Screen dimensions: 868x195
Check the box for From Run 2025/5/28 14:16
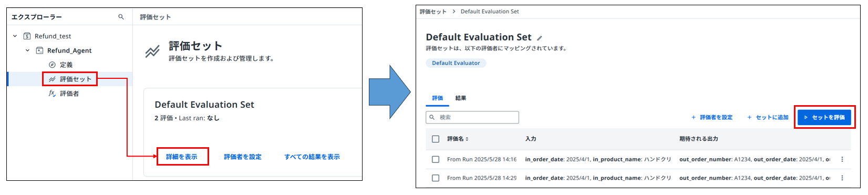point(435,159)
